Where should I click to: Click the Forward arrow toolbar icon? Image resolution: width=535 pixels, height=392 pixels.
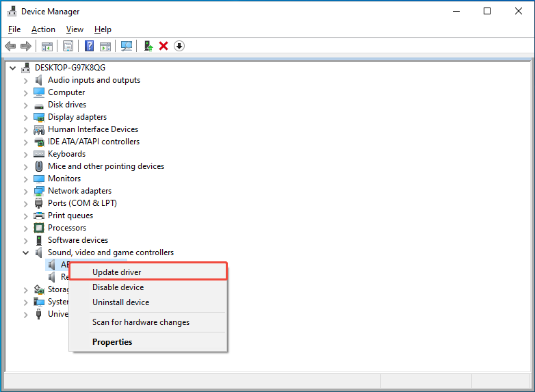point(26,46)
